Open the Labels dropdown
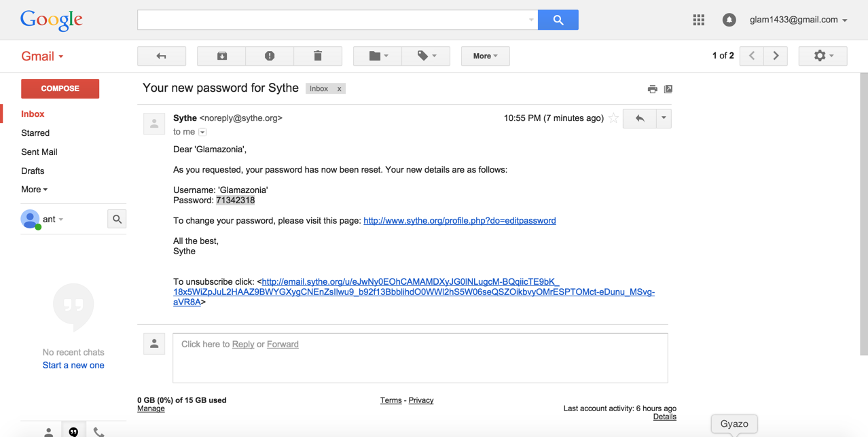868x437 pixels. click(x=426, y=56)
